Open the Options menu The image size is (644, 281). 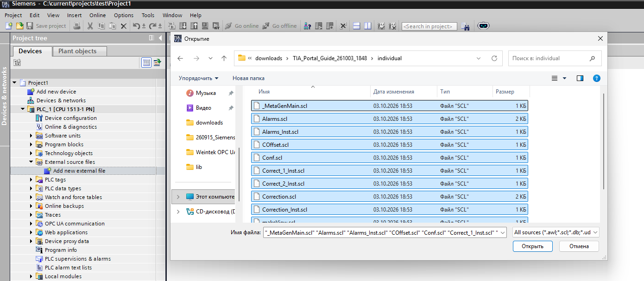pyautogui.click(x=124, y=15)
